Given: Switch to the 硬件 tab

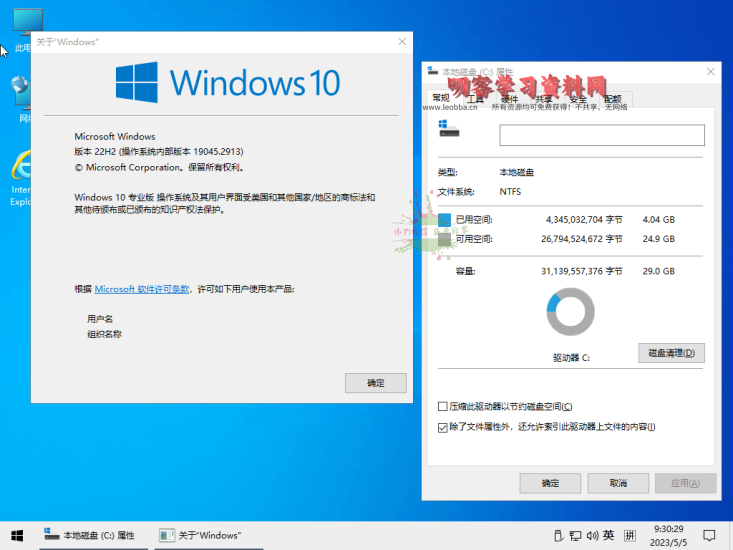Looking at the screenshot, I should tap(509, 99).
